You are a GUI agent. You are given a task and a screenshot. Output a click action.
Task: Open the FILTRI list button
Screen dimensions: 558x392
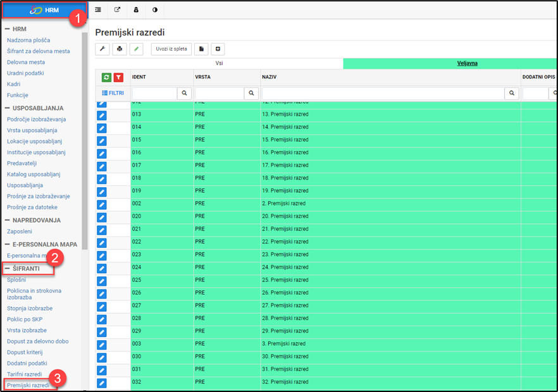click(x=113, y=93)
